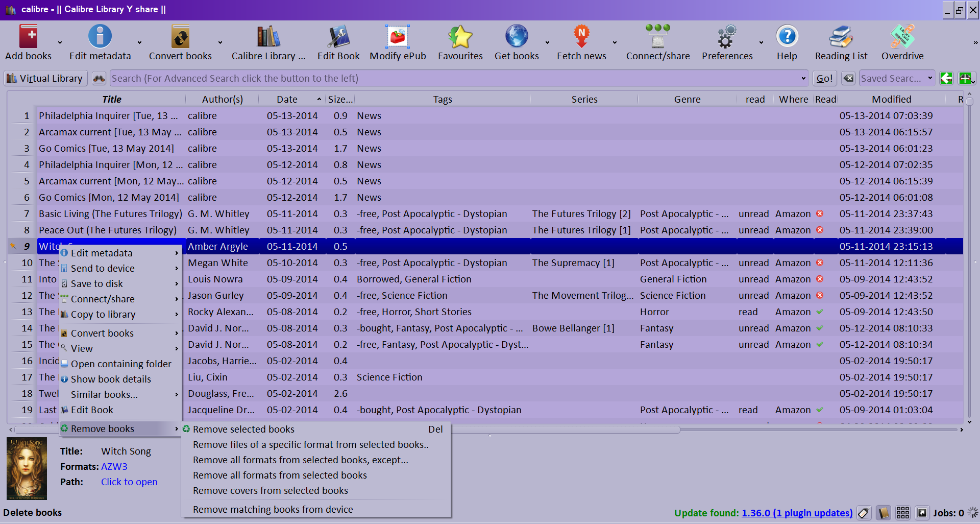
Task: Click the Help question mark icon
Action: 787,37
